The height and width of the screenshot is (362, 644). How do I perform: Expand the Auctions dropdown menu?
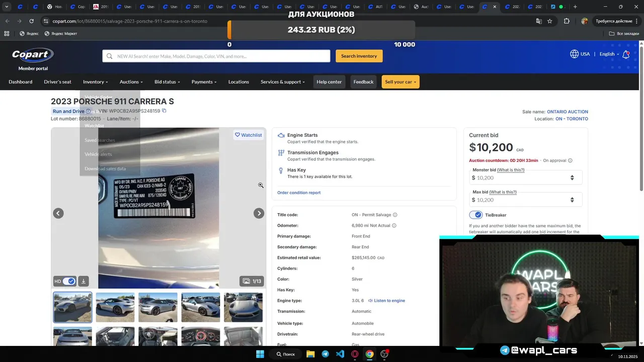coord(131,82)
